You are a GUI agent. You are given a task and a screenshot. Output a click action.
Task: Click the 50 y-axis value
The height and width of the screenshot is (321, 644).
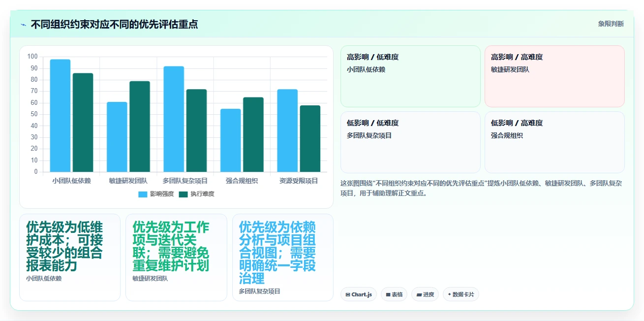tap(34, 114)
